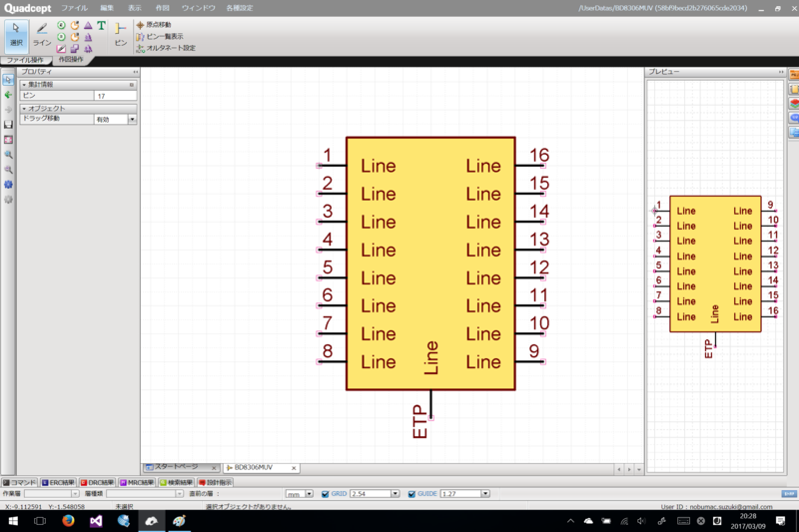The width and height of the screenshot is (799, 532).
Task: Open the GUIDE value dropdown 1.27
Action: (x=485, y=494)
